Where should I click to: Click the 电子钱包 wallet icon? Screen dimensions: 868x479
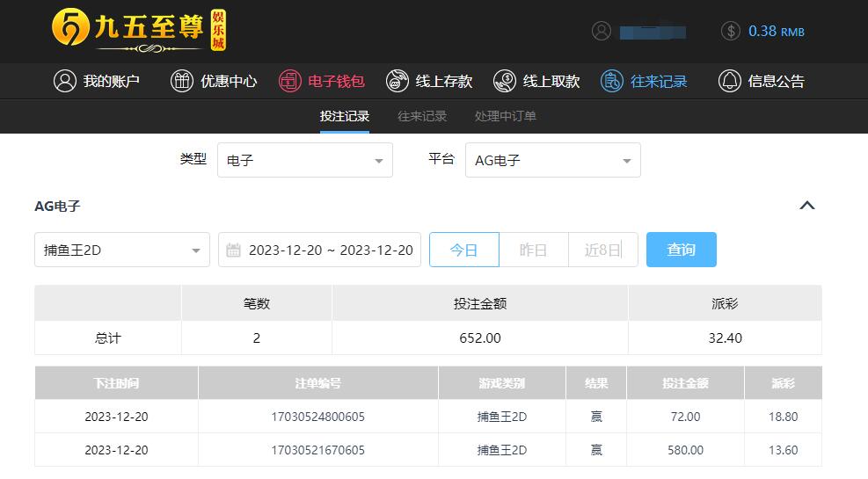pyautogui.click(x=290, y=82)
